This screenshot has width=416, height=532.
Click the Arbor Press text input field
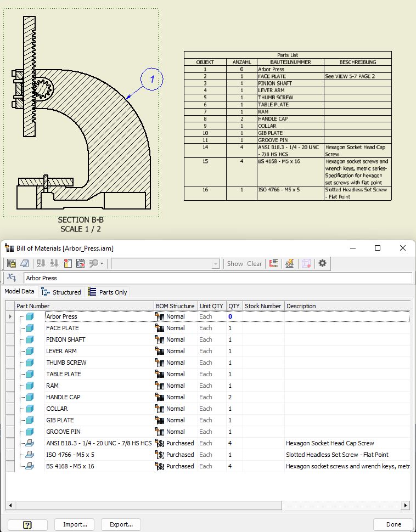click(217, 278)
